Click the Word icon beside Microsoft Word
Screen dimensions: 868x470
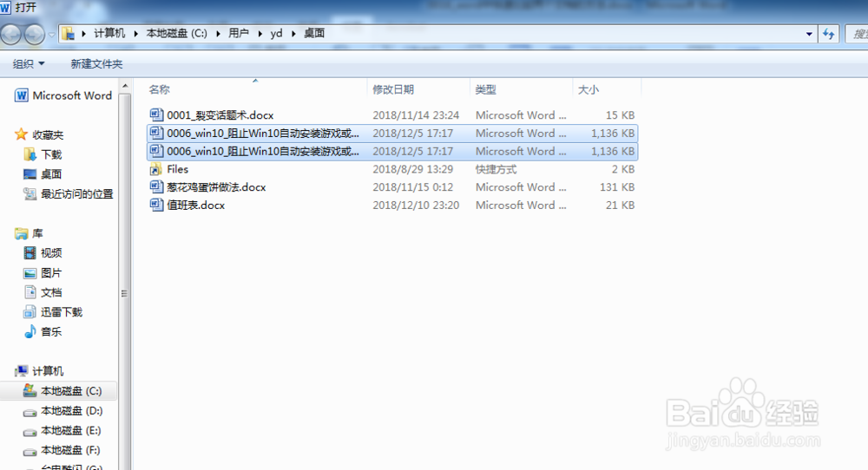pyautogui.click(x=22, y=95)
